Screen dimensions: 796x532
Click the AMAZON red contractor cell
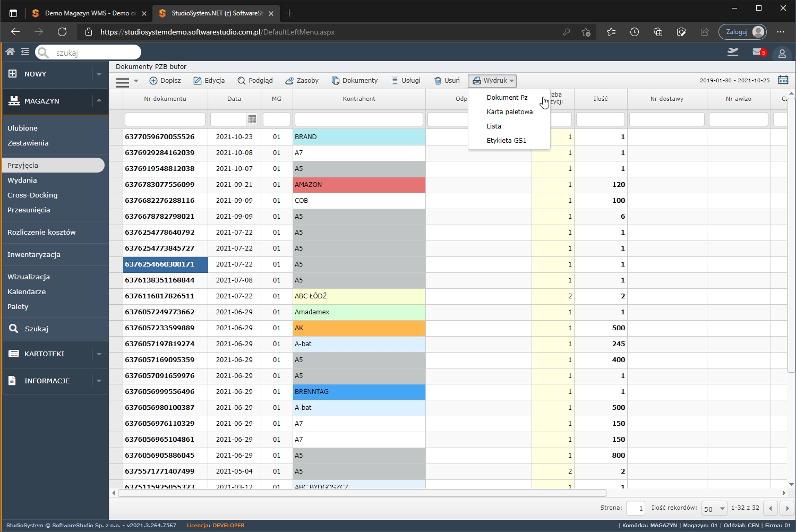tap(358, 185)
